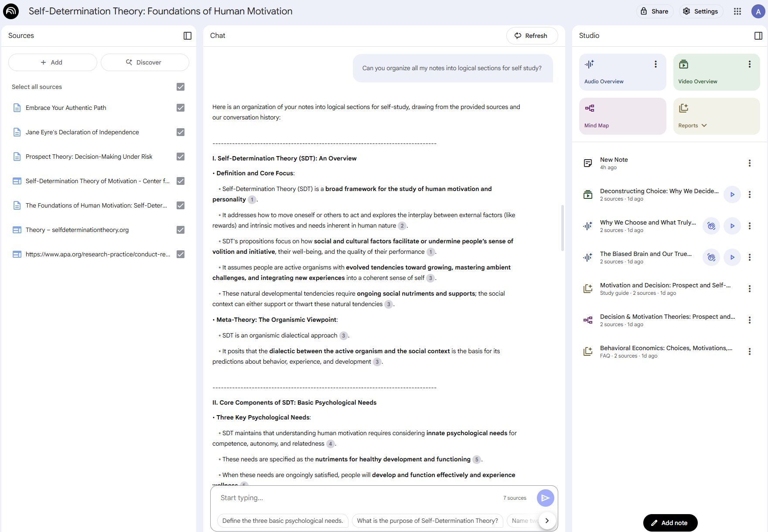Image resolution: width=768 pixels, height=532 pixels.
Task: Click the NotebookLM home logo
Action: (x=10, y=11)
